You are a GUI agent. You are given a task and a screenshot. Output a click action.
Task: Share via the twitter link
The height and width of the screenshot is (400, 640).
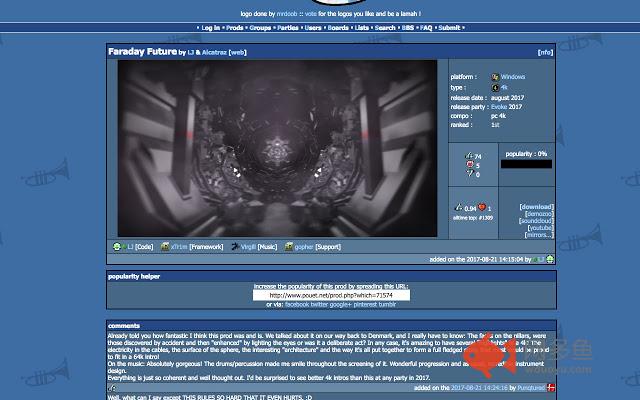click(x=319, y=304)
